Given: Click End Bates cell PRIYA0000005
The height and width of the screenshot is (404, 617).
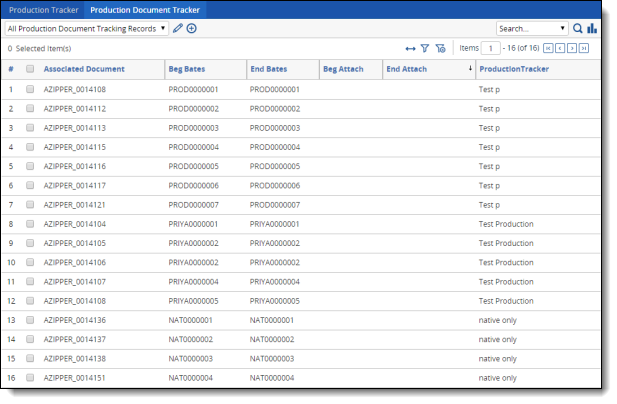Looking at the screenshot, I should pos(275,301).
